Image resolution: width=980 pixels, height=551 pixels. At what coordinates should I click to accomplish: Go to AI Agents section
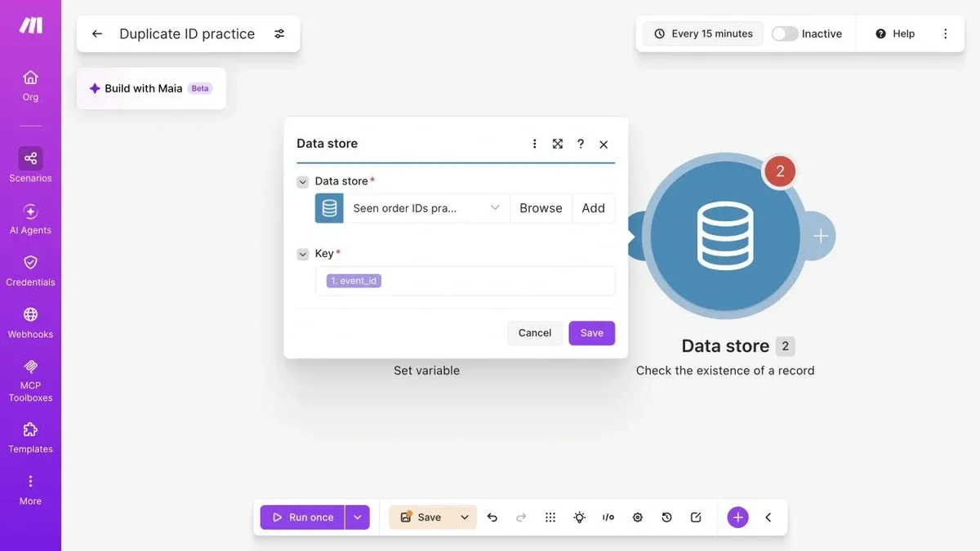click(30, 219)
